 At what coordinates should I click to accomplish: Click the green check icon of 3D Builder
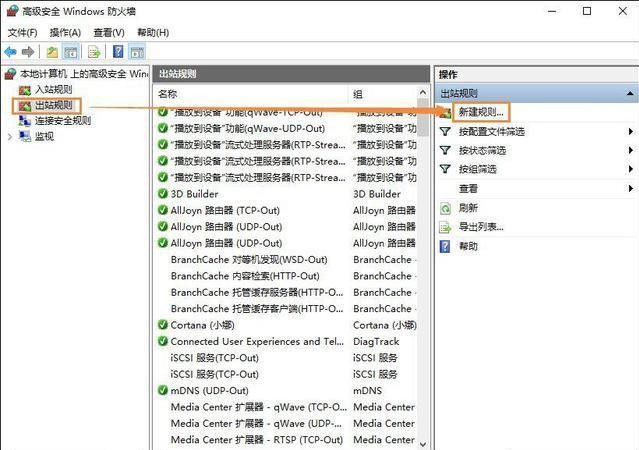point(163,194)
